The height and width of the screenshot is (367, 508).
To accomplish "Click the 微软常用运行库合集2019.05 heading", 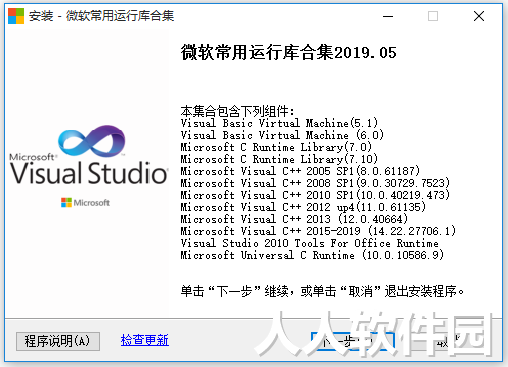I will pos(289,53).
